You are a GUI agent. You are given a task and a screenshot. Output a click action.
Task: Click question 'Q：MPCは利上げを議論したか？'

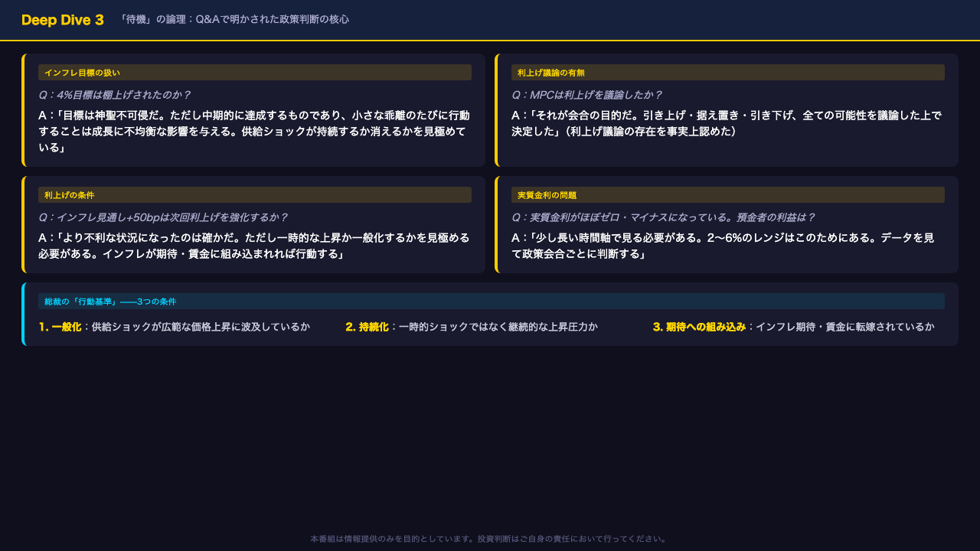point(587,95)
